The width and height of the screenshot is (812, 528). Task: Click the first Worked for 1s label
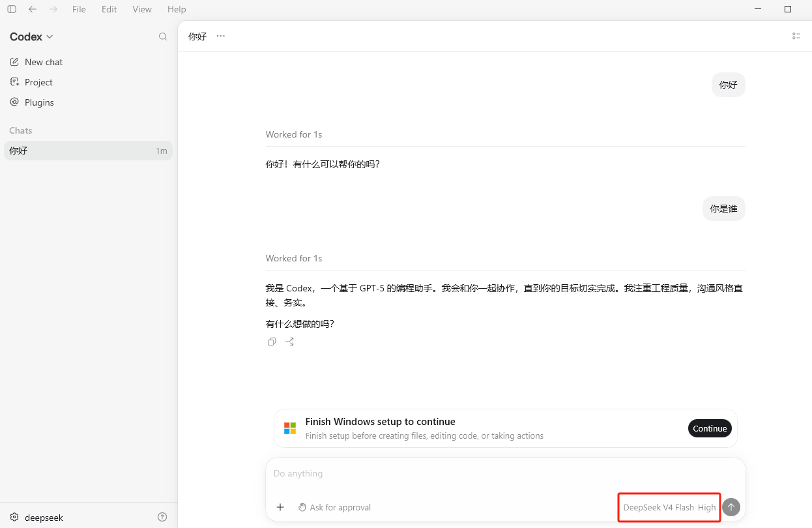click(294, 134)
